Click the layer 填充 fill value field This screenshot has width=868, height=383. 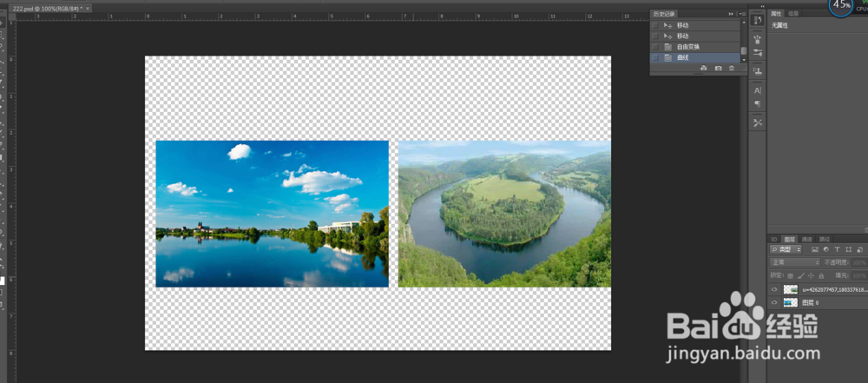(x=858, y=275)
